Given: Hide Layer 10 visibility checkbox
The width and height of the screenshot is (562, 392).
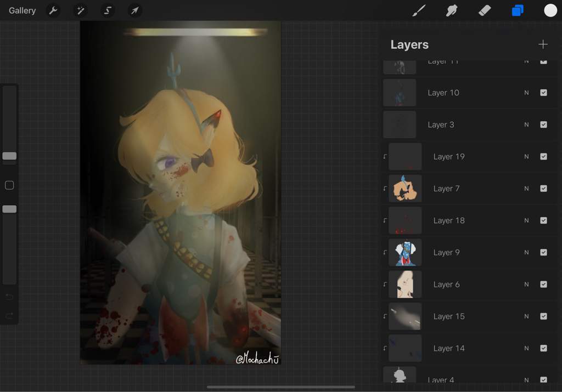Looking at the screenshot, I should coord(544,93).
